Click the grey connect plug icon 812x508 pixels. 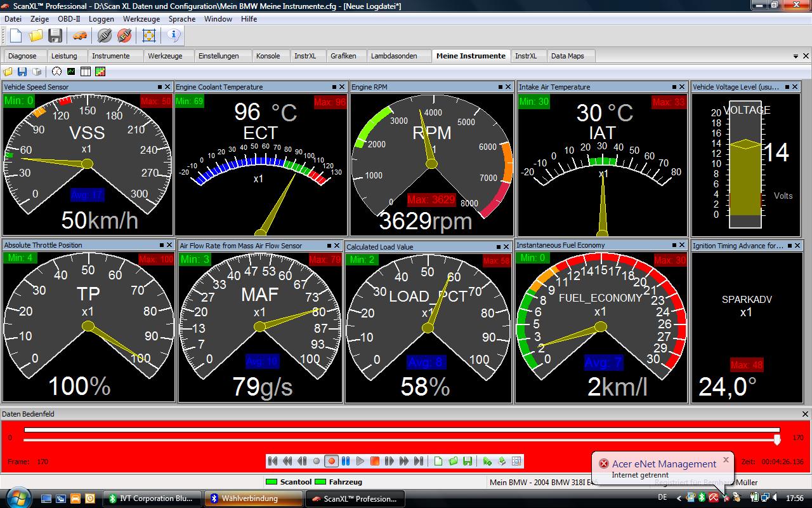105,36
